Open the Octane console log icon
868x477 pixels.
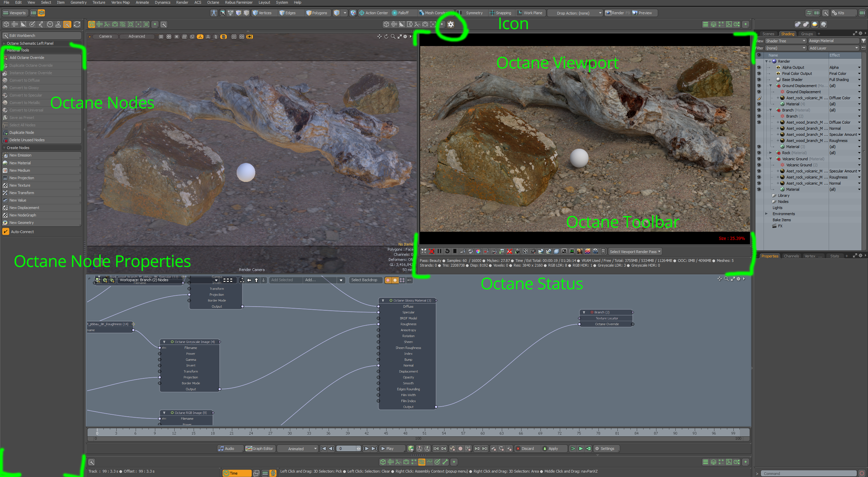click(x=564, y=251)
